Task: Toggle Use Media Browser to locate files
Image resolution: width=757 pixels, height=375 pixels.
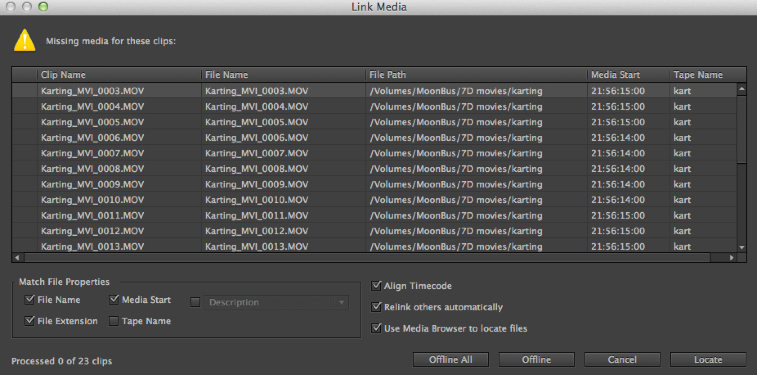Action: point(376,329)
